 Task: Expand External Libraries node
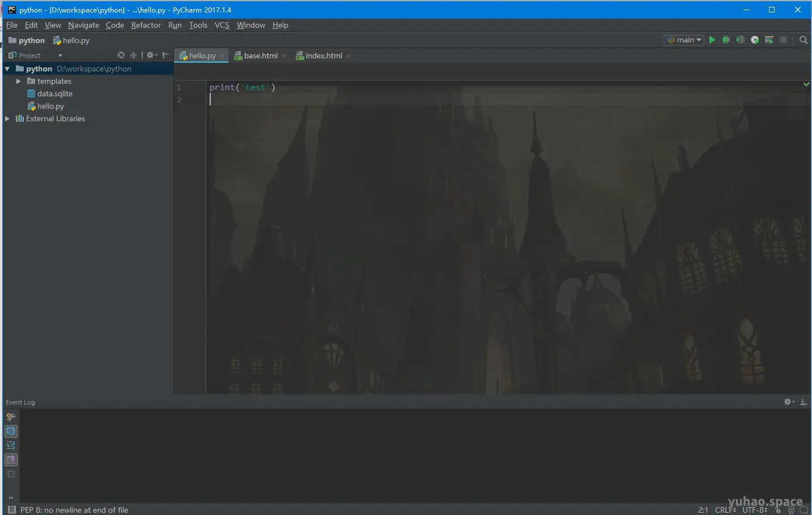pos(6,118)
